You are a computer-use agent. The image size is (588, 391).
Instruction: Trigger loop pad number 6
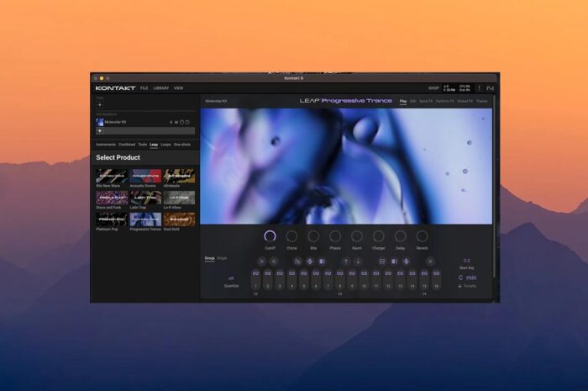pyautogui.click(x=316, y=279)
